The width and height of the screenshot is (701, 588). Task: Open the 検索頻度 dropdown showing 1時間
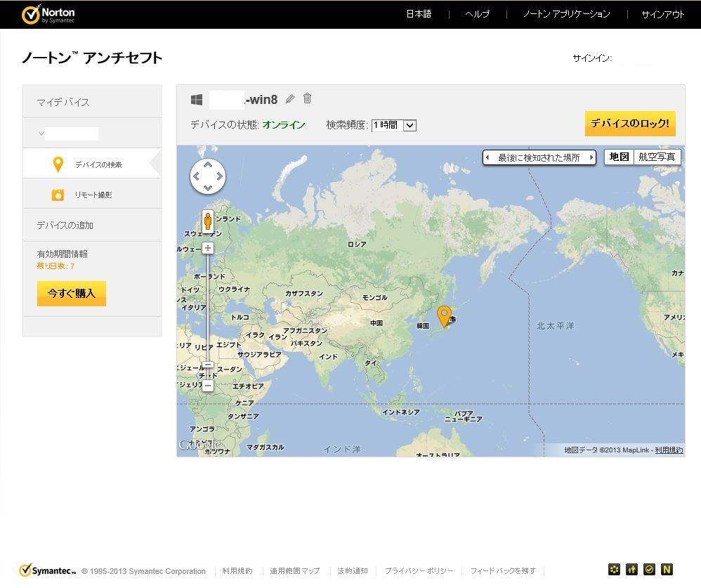tap(394, 125)
